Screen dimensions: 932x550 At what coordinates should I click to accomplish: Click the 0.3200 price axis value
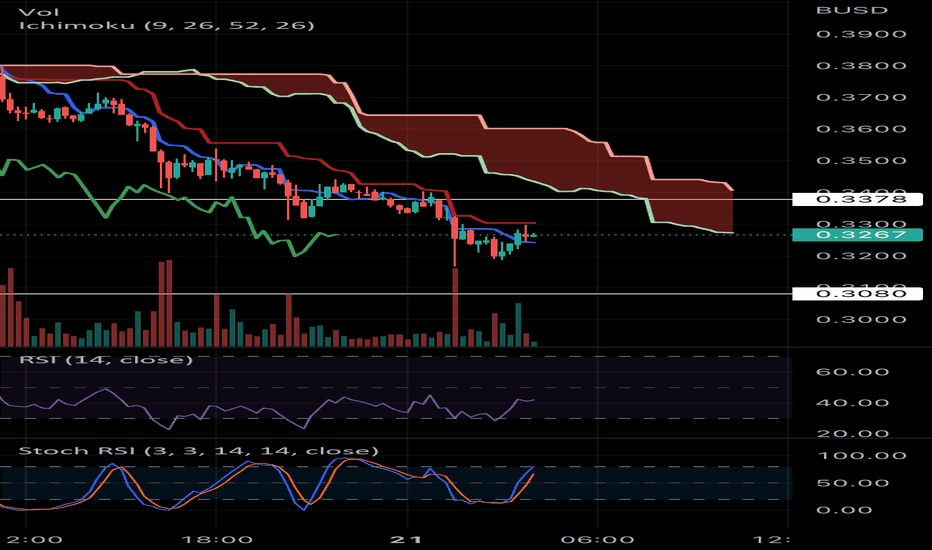(x=861, y=256)
